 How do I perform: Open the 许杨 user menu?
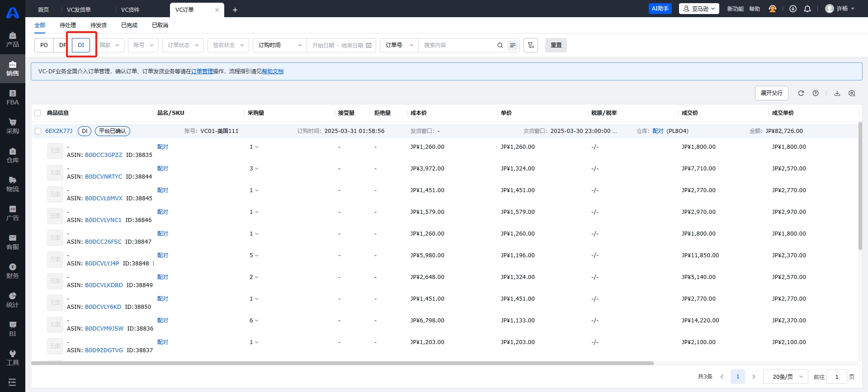pyautogui.click(x=840, y=9)
